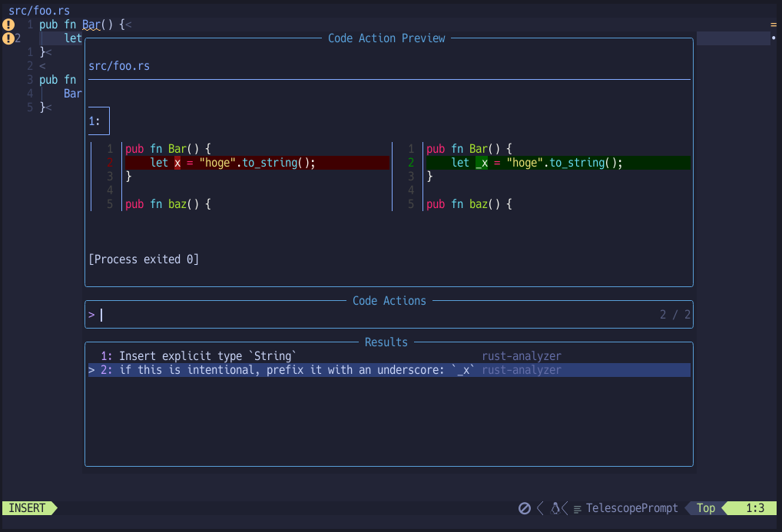This screenshot has height=532, width=782.
Task: Click the added line 'let _x =' in the right diff
Action: (x=558, y=163)
